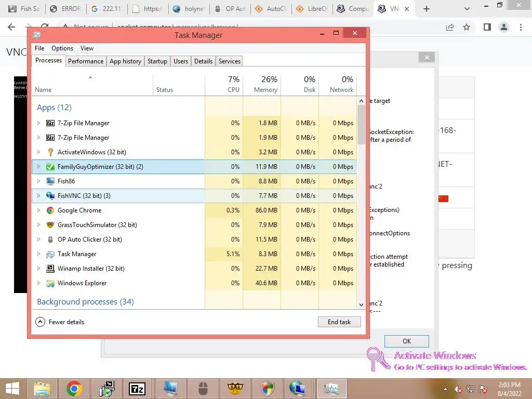This screenshot has width=532, height=399.
Task: Click the Chrome share page icon
Action: click(x=450, y=27)
